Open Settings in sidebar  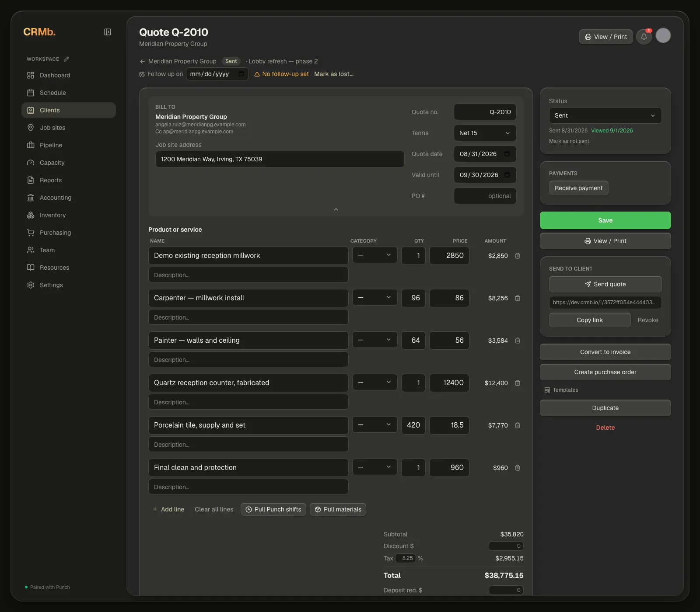tap(69, 285)
